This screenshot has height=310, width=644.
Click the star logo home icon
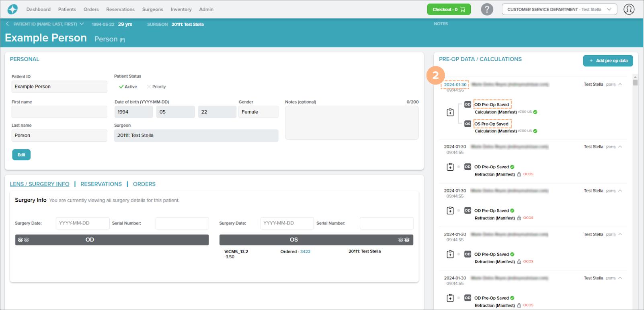click(x=12, y=9)
